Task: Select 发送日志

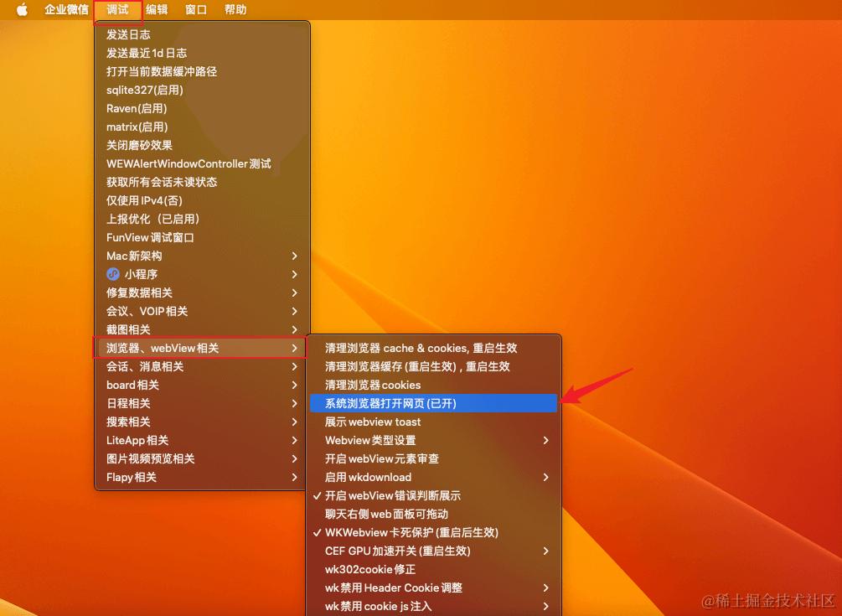Action: [x=202, y=34]
